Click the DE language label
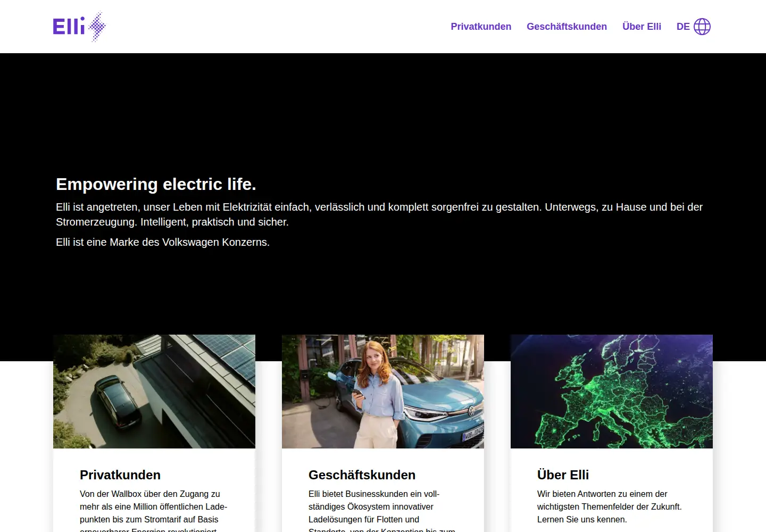 coord(683,27)
